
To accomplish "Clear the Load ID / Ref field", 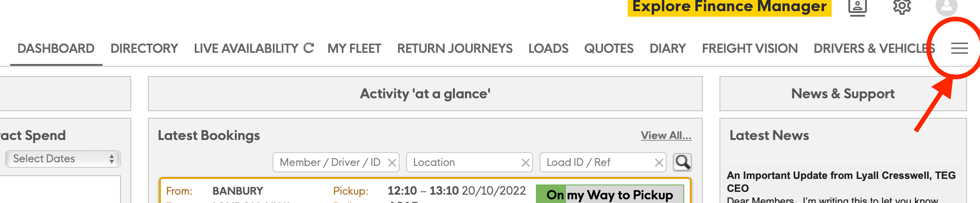I will (x=659, y=163).
